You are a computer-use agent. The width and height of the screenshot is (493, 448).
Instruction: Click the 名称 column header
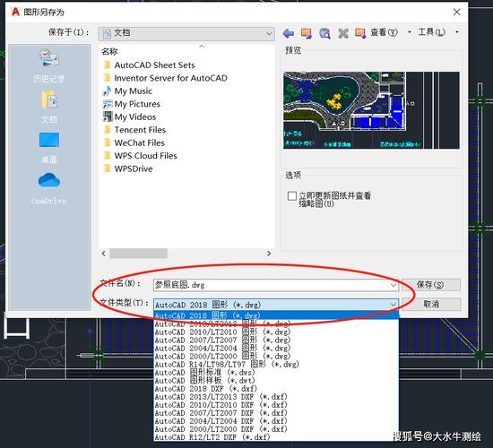[x=109, y=51]
